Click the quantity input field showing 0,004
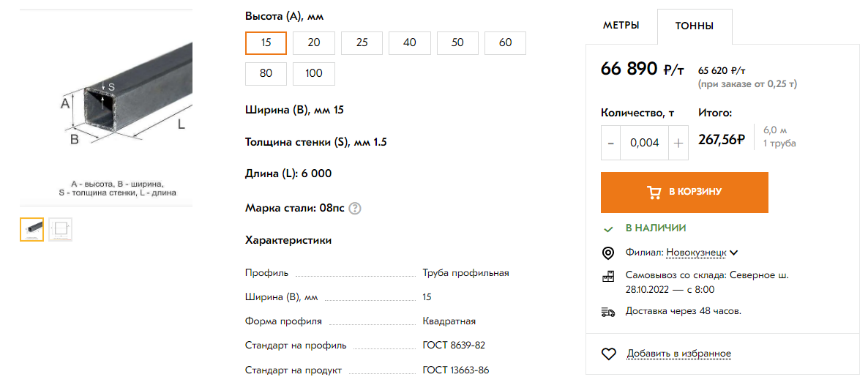The width and height of the screenshot is (868, 388). 644,143
